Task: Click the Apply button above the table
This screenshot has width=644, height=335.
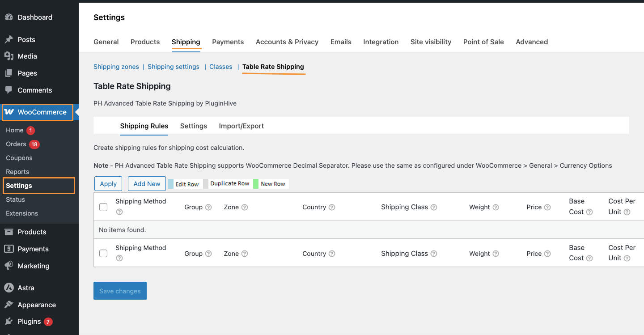Action: 108,184
